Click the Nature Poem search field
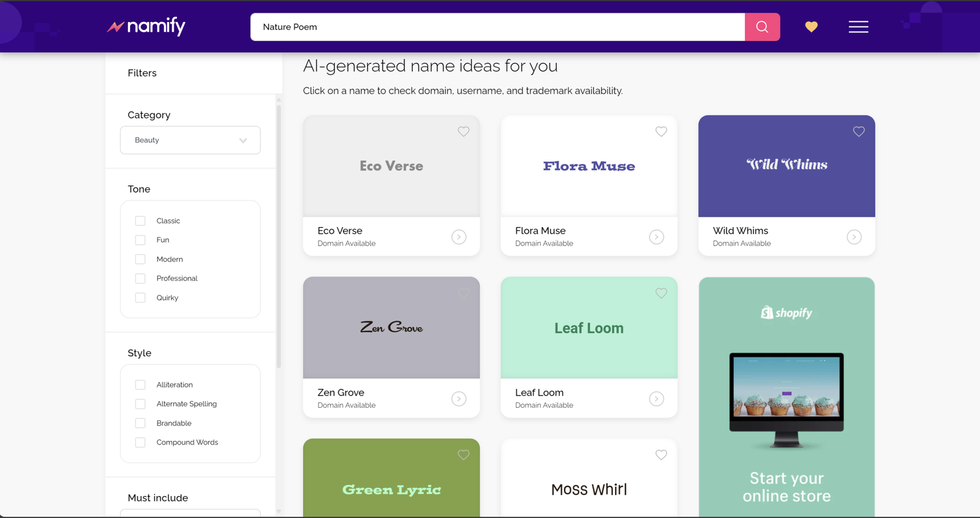980x518 pixels. (497, 27)
